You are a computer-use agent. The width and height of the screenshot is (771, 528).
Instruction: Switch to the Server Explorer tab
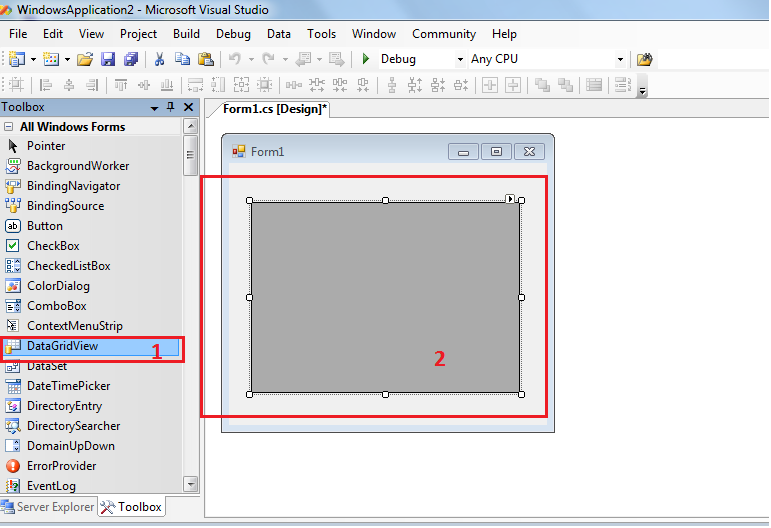48,507
